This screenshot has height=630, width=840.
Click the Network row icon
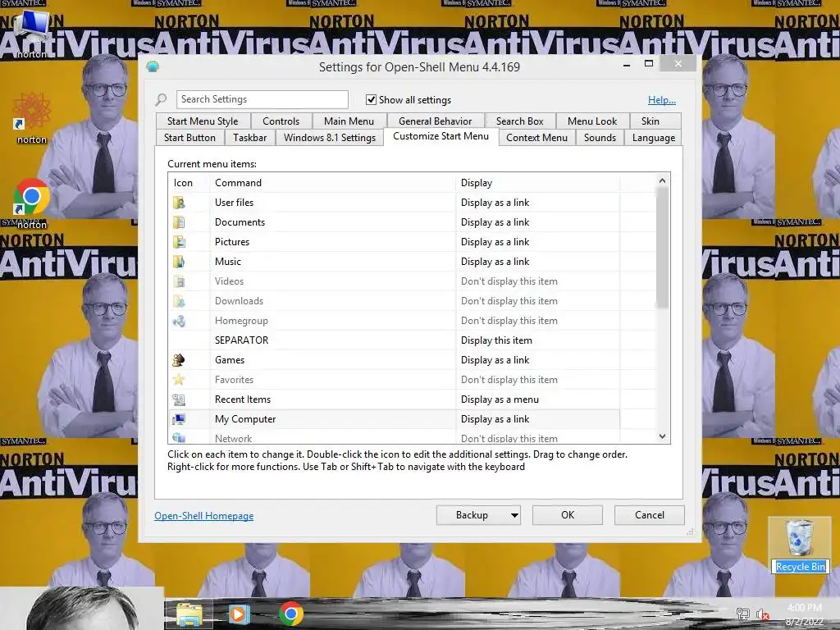point(179,438)
